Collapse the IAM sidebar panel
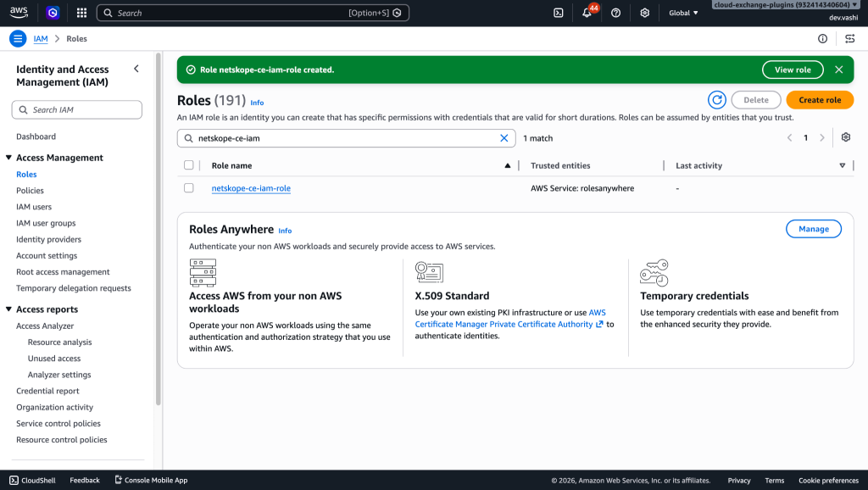 (x=136, y=69)
